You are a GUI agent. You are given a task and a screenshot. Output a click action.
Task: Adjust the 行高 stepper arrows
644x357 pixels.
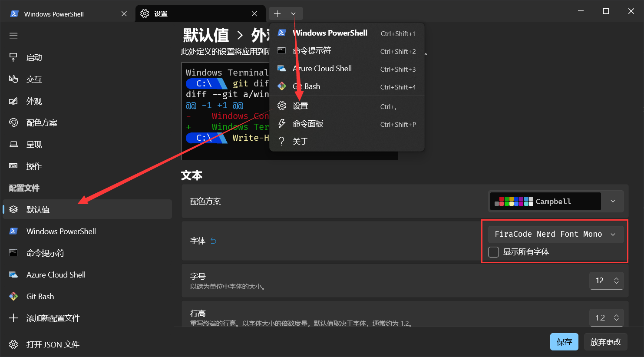[616, 318]
